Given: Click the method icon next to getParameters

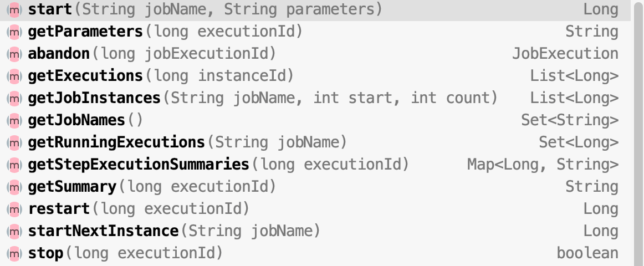Looking at the screenshot, I should (14, 32).
